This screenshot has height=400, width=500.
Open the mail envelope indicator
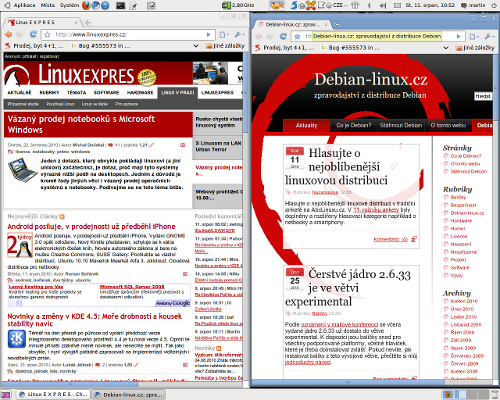(397, 5)
